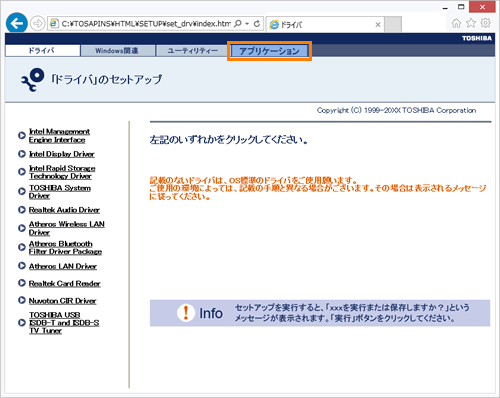Open TOSHIBA USB ISDB-T TV Tuner link
Image resolution: width=500 pixels, height=398 pixels.
(64, 323)
